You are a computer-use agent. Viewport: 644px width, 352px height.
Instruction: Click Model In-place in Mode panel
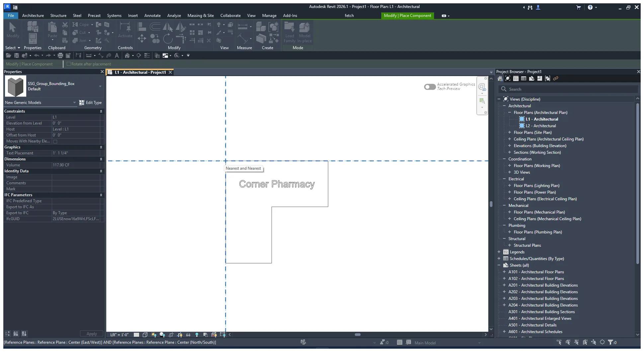tap(304, 32)
